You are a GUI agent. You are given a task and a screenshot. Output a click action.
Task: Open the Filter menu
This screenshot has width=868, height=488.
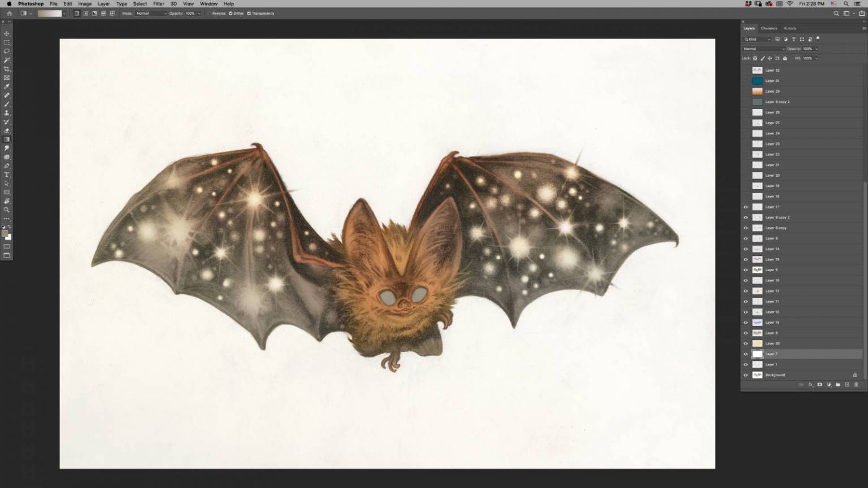coord(159,4)
